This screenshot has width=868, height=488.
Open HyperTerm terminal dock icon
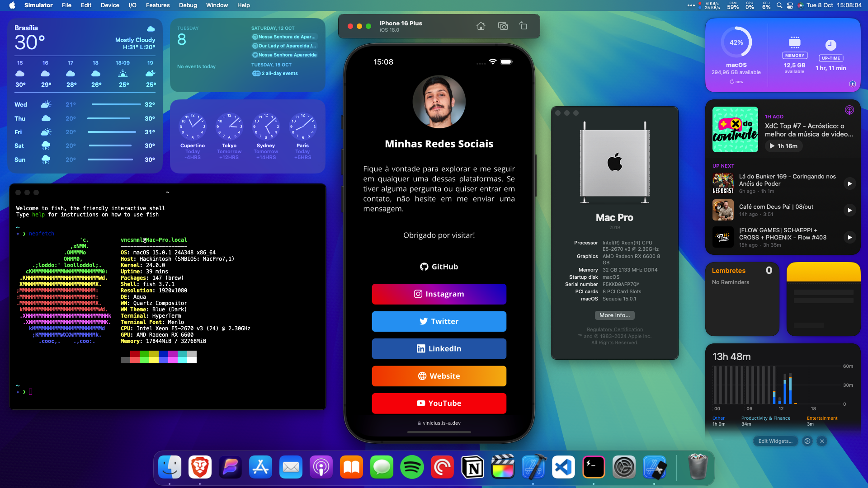[x=594, y=467]
